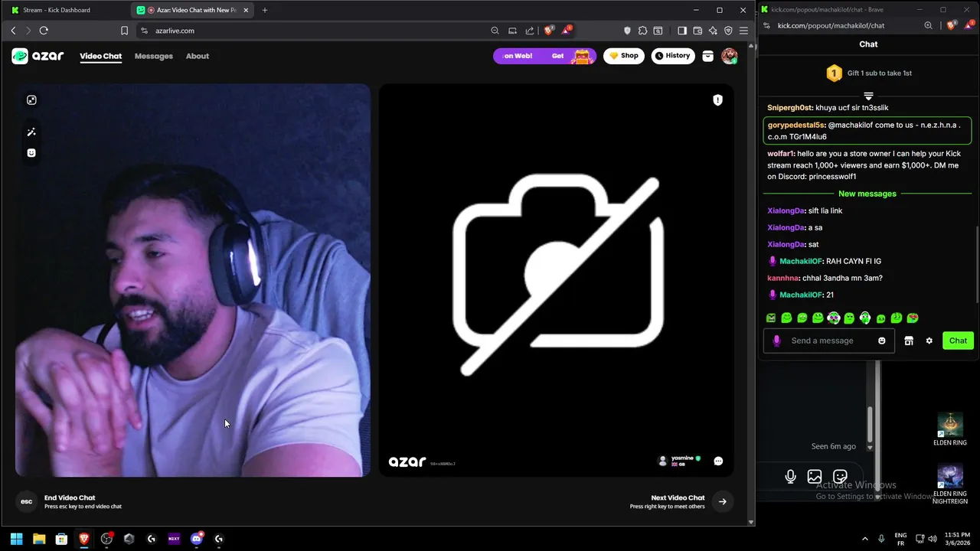
Task: Click 'New messages' divider in Kick chat
Action: click(x=867, y=194)
